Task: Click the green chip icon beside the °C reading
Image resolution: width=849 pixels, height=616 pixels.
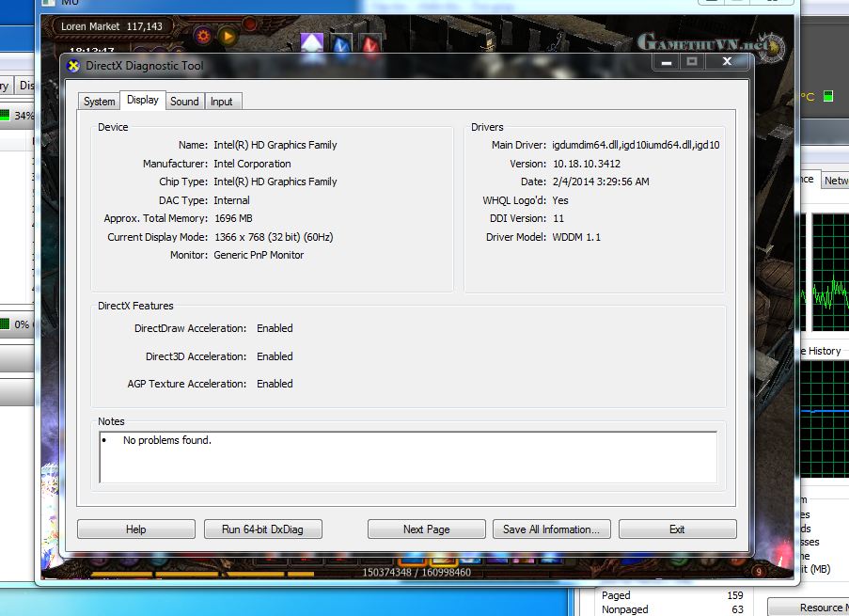Action: (828, 96)
